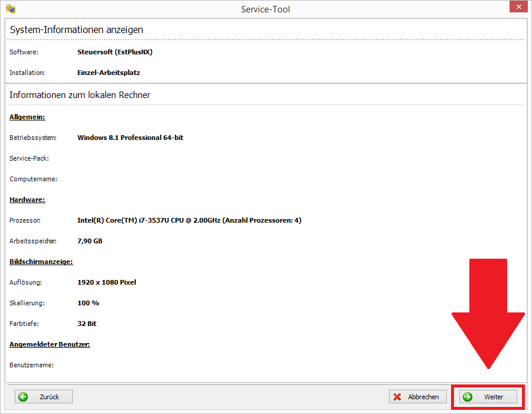Click the Bildschirmanzeige section header
The width and height of the screenshot is (532, 414).
(41, 262)
